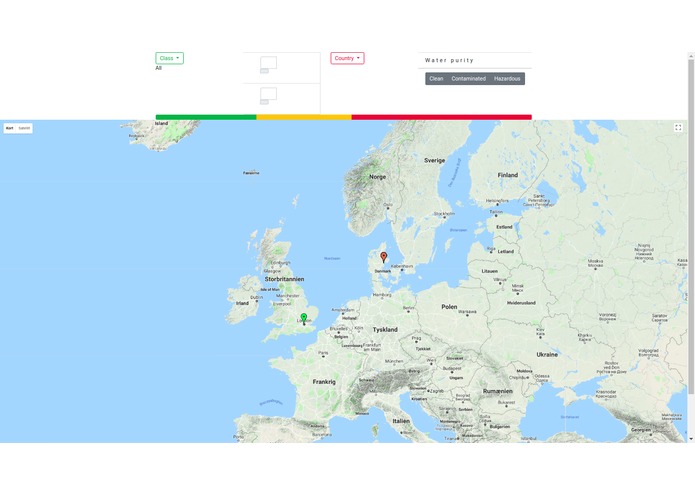Select the Hazardous purity filter
695x494 pixels.
coord(507,79)
